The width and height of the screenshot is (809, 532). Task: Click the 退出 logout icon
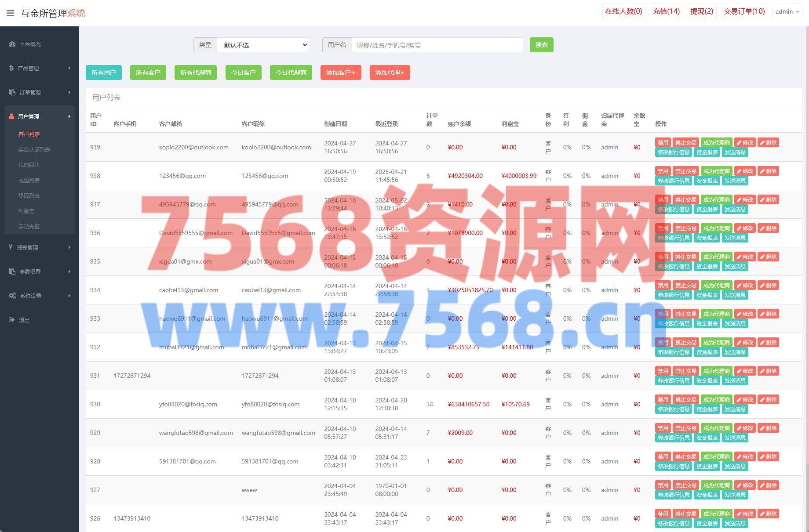click(11, 320)
